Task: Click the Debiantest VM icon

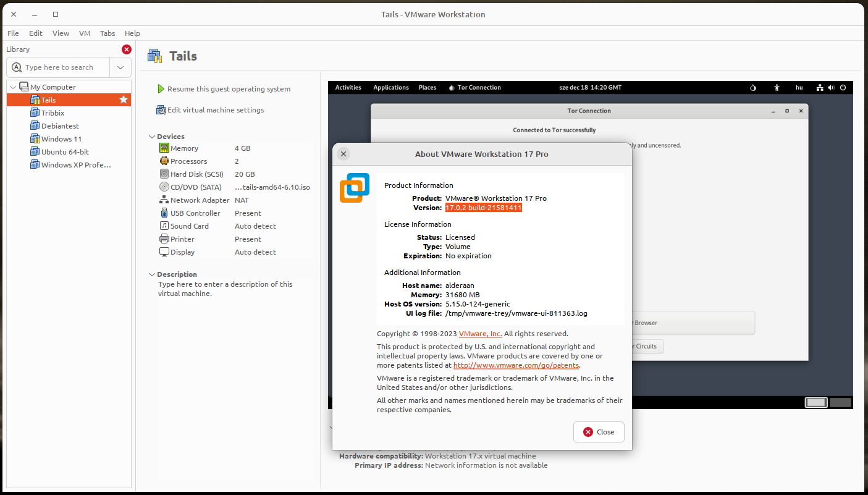Action: pos(35,126)
